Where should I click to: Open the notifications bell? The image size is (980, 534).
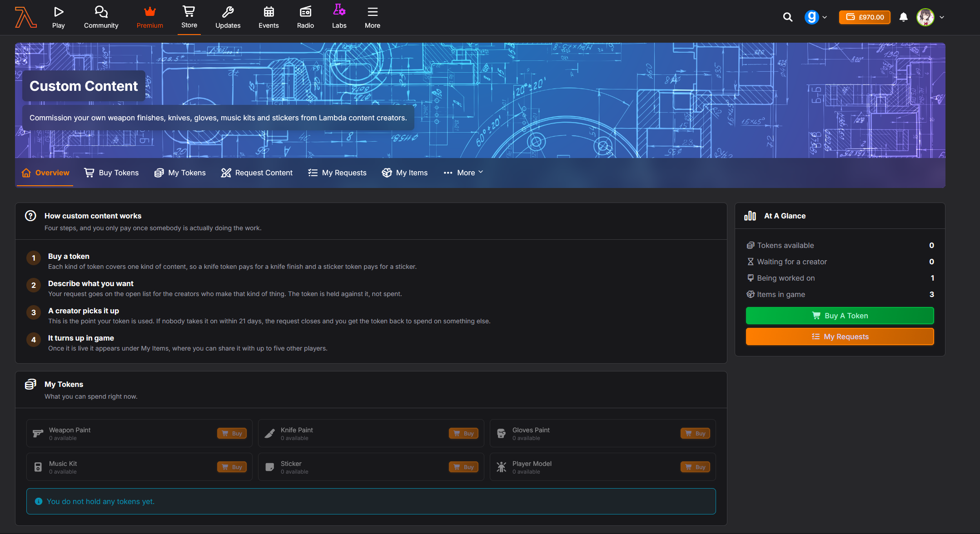pos(904,17)
